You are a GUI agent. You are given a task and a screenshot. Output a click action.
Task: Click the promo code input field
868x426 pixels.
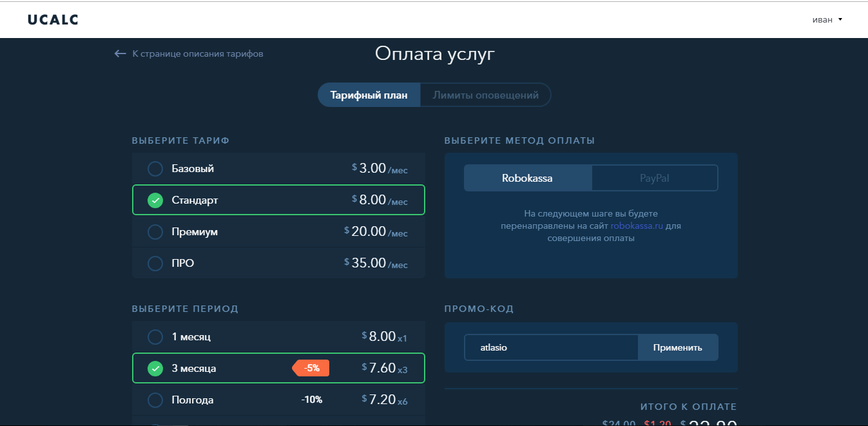(x=551, y=348)
